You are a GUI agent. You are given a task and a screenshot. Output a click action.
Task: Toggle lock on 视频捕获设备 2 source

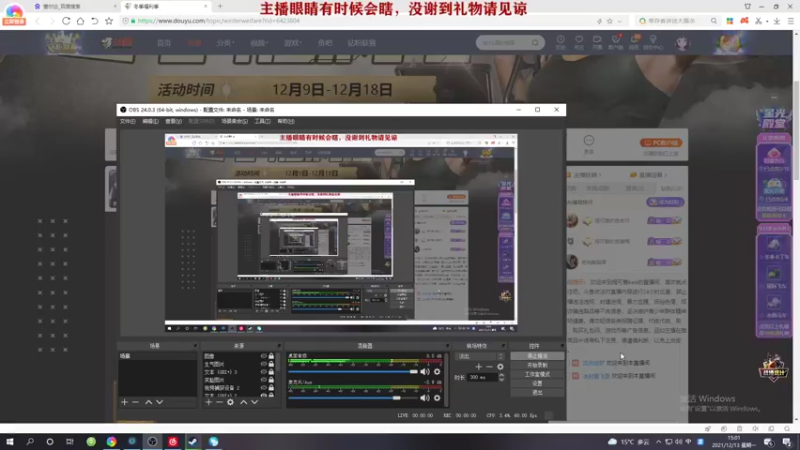[x=271, y=388]
